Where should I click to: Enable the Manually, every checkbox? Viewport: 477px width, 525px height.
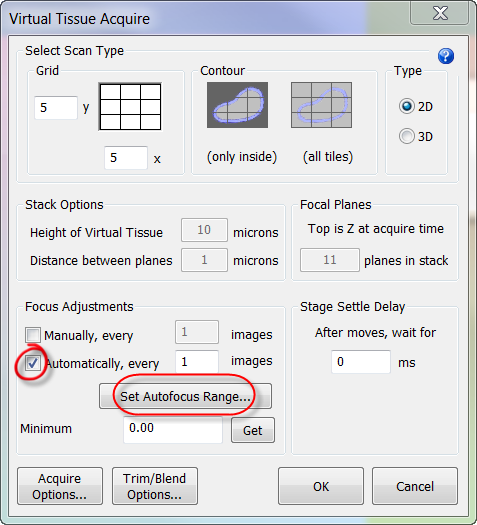pyautogui.click(x=33, y=335)
